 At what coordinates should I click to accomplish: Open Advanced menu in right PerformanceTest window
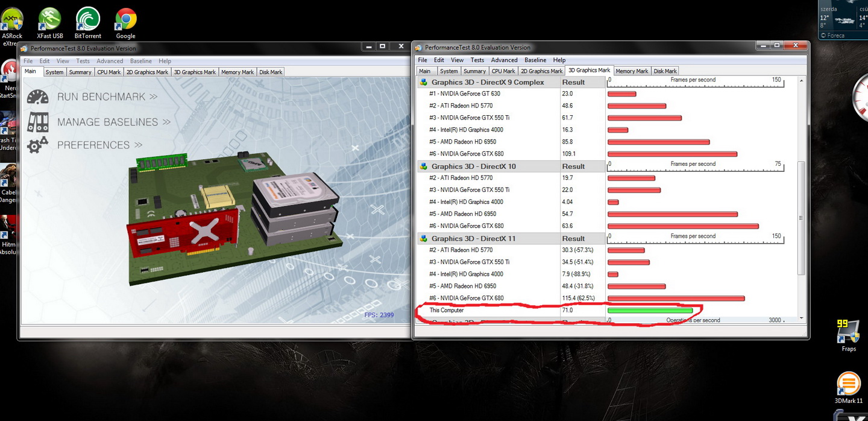[504, 60]
